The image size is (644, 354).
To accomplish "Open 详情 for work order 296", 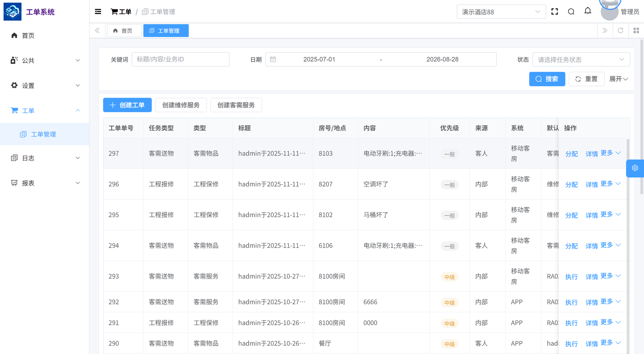I will pos(592,184).
